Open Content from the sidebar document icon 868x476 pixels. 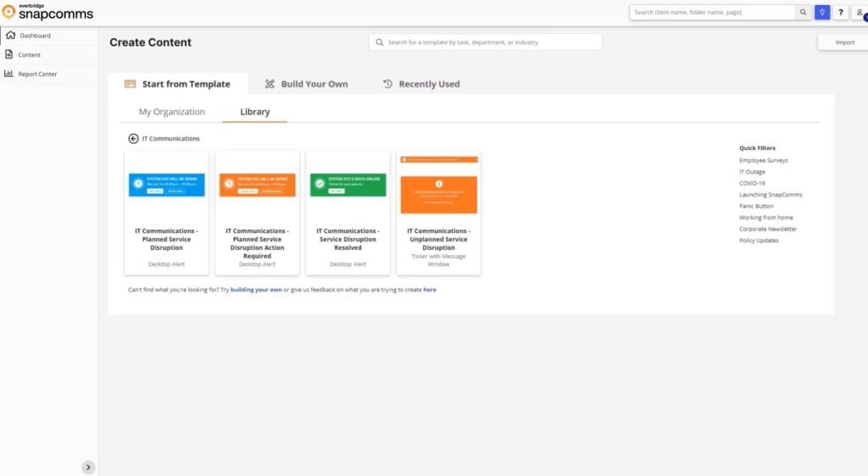[9, 54]
